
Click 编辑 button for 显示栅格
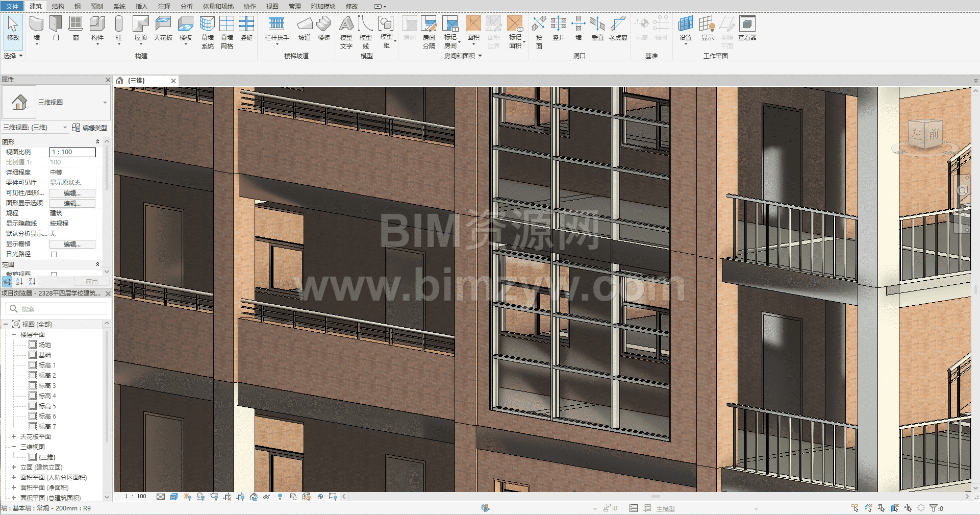(72, 244)
